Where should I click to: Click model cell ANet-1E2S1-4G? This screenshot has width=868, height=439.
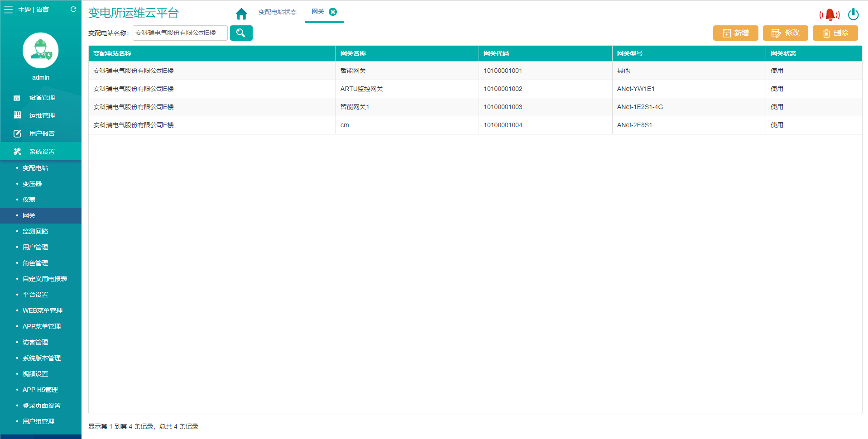(689, 107)
